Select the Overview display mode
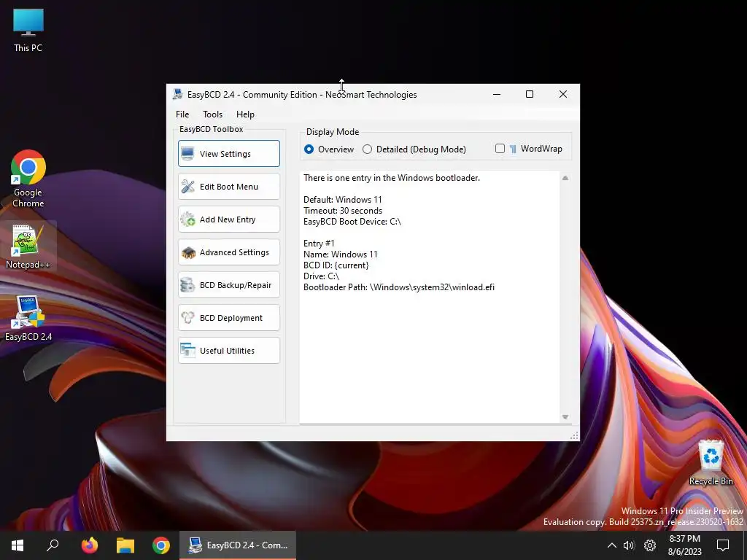The width and height of the screenshot is (747, 560). (x=329, y=149)
